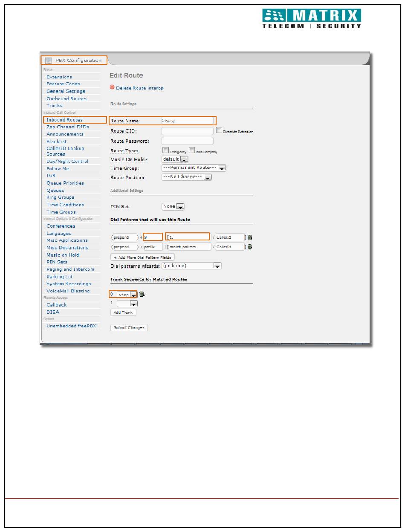Image resolution: width=405 pixels, height=532 pixels.
Task: Open the Music On Hold? dropdown set to default
Action: pyautogui.click(x=175, y=159)
